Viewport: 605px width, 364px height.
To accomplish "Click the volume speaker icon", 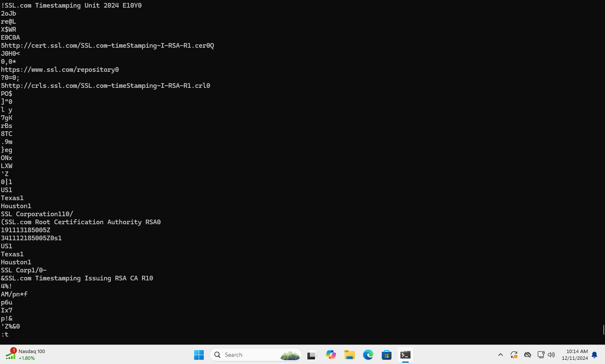I will pyautogui.click(x=551, y=355).
